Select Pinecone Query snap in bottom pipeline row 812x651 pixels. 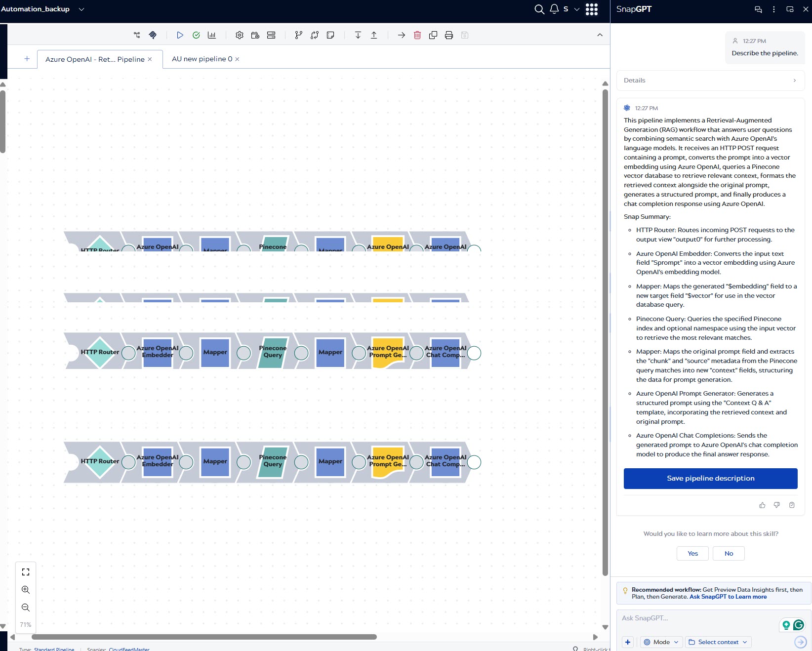(x=273, y=462)
